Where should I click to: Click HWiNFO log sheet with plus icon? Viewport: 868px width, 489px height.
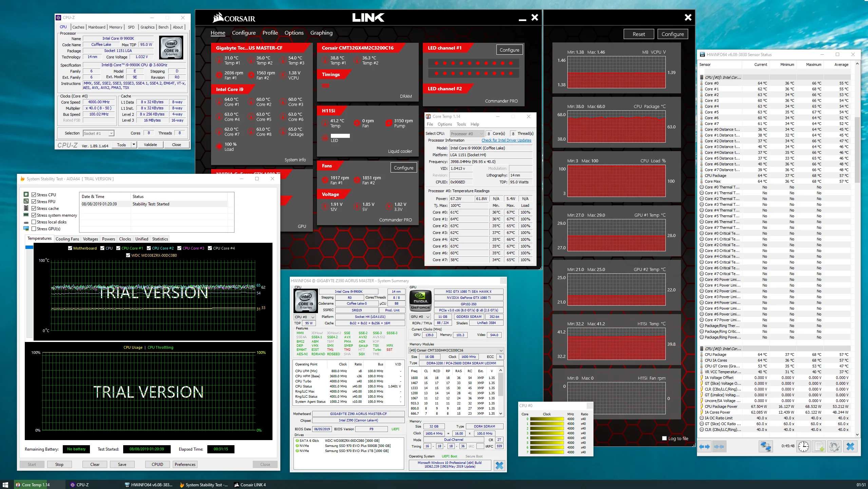(819, 446)
